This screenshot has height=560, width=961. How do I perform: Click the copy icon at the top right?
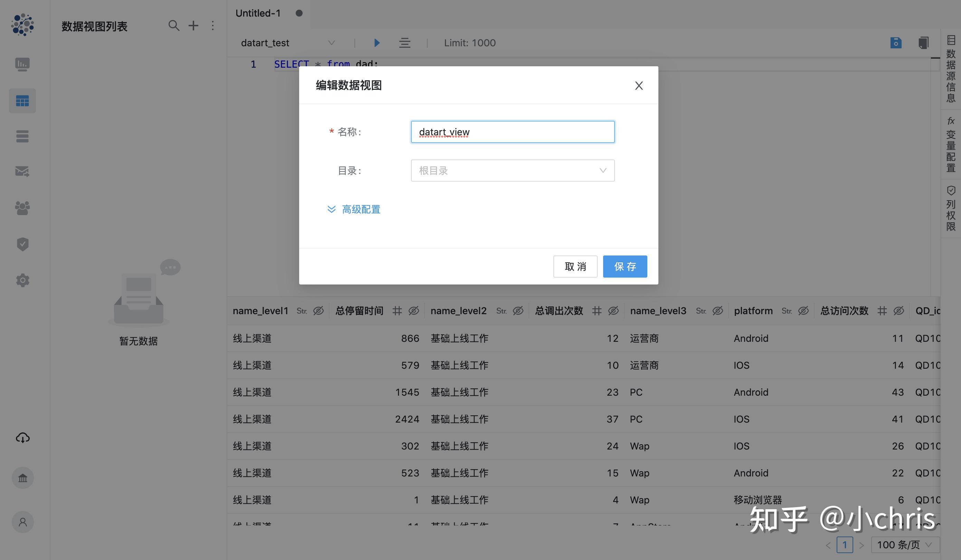tap(923, 43)
